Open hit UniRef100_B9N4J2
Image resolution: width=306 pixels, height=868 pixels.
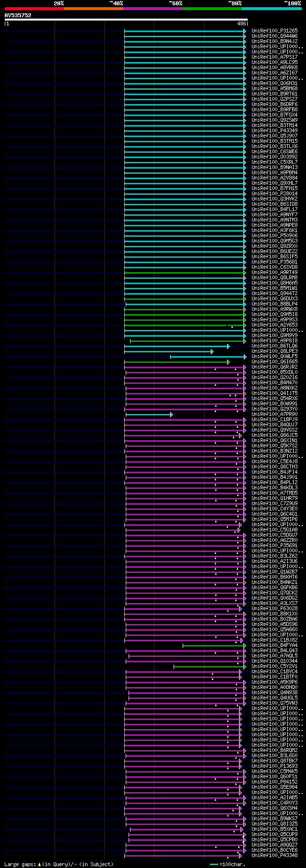(x=274, y=42)
